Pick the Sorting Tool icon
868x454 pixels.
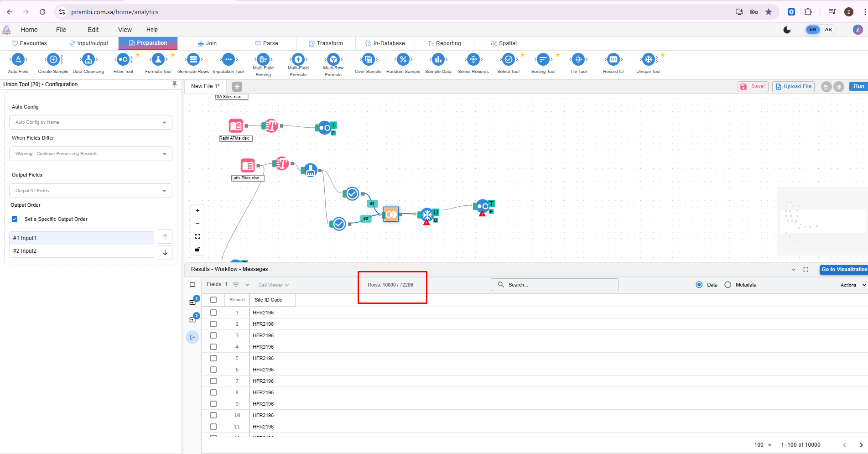point(543,60)
